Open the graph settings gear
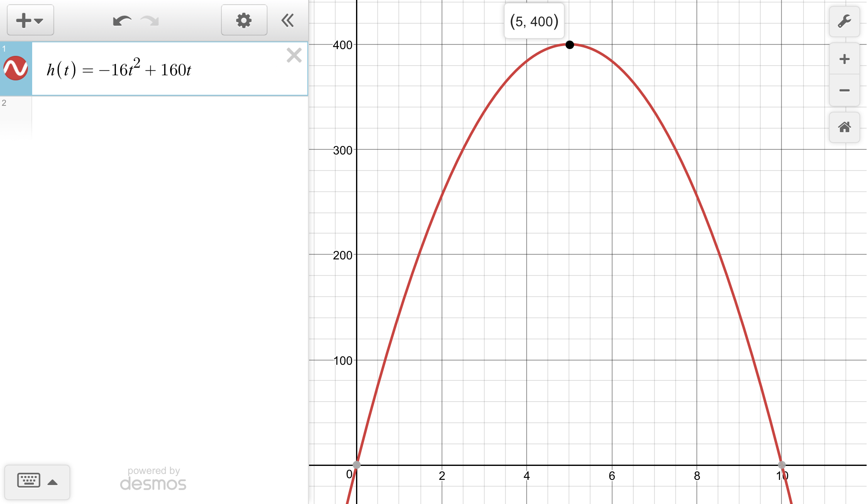The width and height of the screenshot is (867, 504). point(244,20)
